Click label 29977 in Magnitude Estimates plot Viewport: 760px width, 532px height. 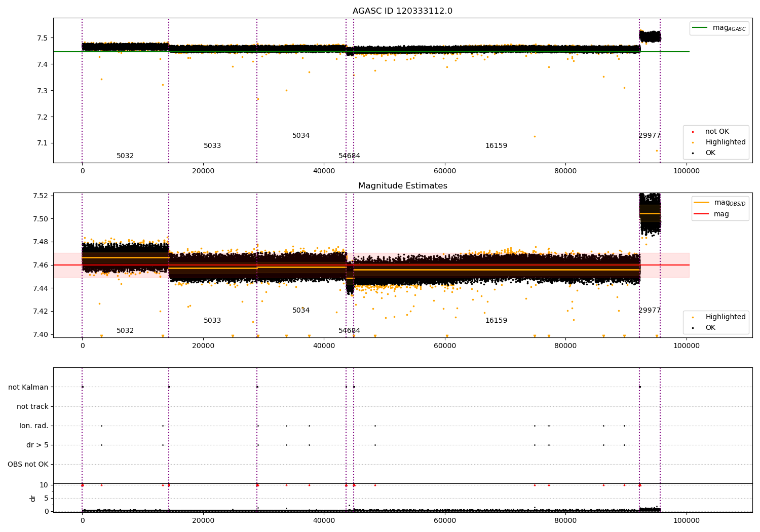pos(650,311)
